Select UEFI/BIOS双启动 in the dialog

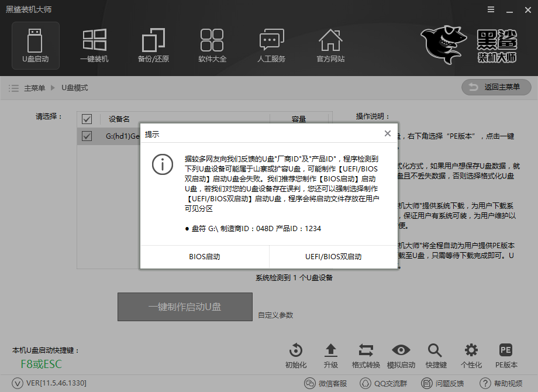[x=333, y=257]
